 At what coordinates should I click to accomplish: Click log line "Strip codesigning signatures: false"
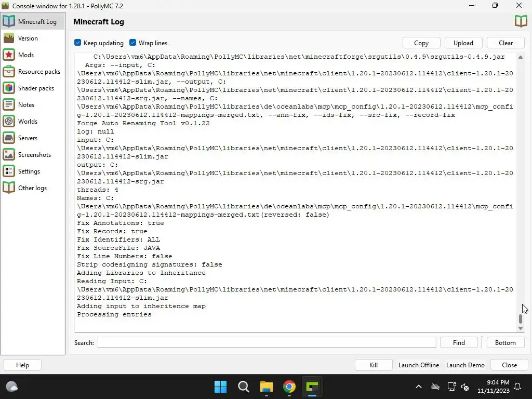pyautogui.click(x=150, y=264)
